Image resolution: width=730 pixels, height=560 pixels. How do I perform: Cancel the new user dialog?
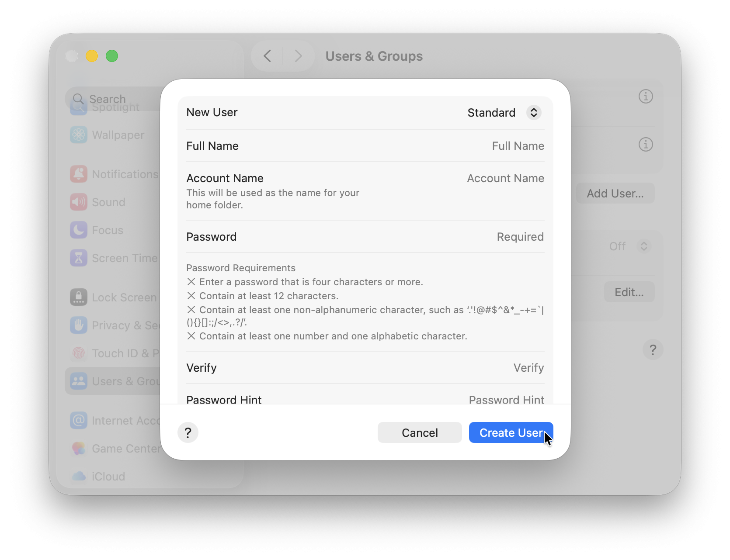point(419,432)
